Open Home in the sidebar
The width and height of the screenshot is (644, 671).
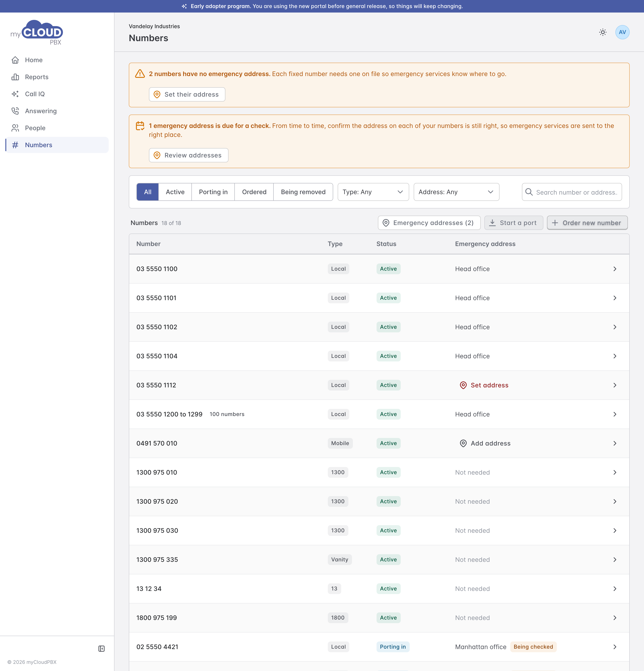[57, 60]
